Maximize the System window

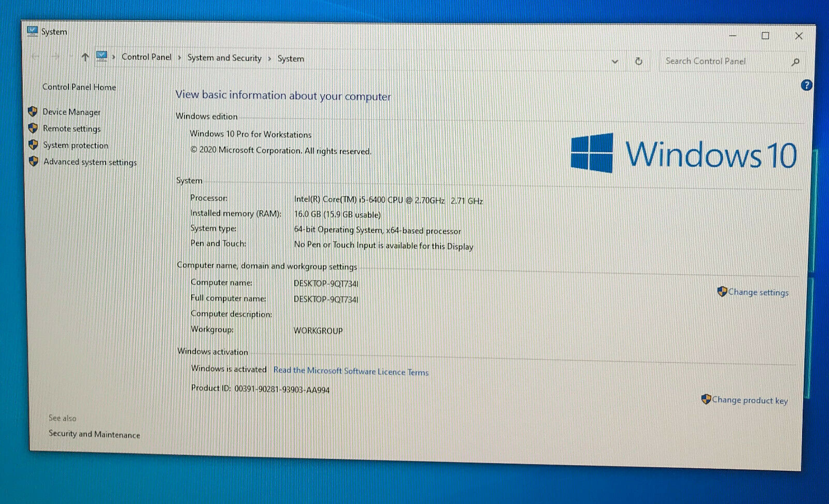pyautogui.click(x=765, y=36)
